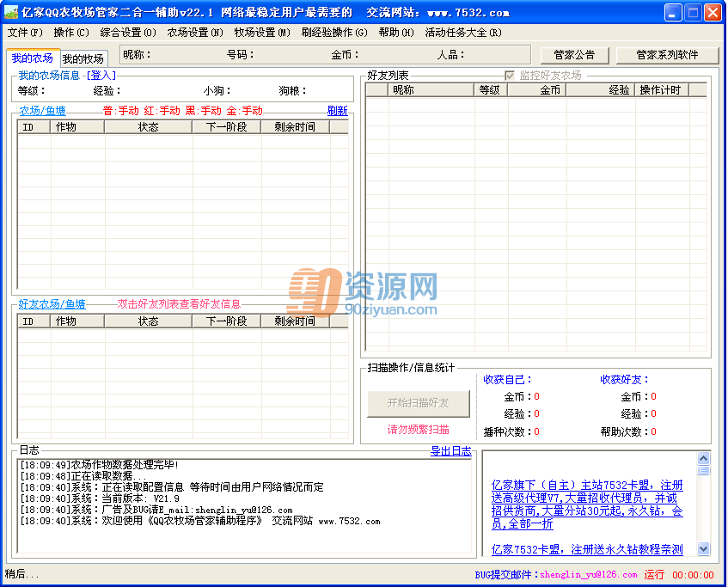Screen dimensions: 728x587
Task: Click the 请勿频繁扫描 warning text
Action: 419,430
